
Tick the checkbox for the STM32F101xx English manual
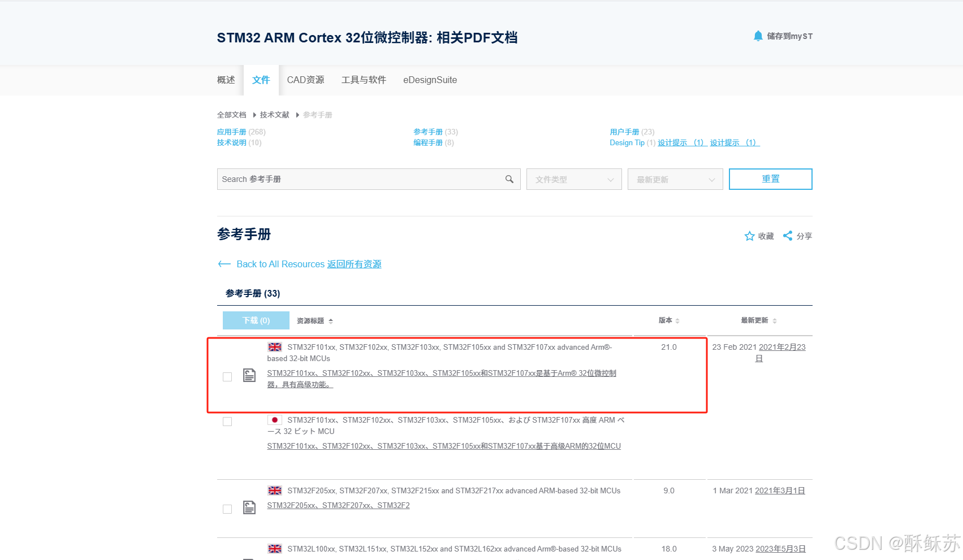point(227,377)
